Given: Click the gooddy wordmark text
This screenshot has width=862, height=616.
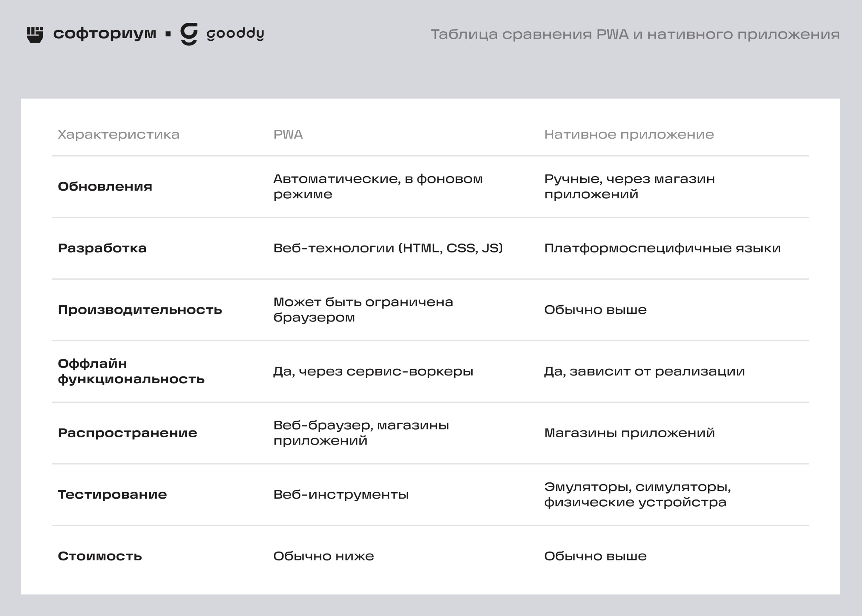Looking at the screenshot, I should (235, 34).
